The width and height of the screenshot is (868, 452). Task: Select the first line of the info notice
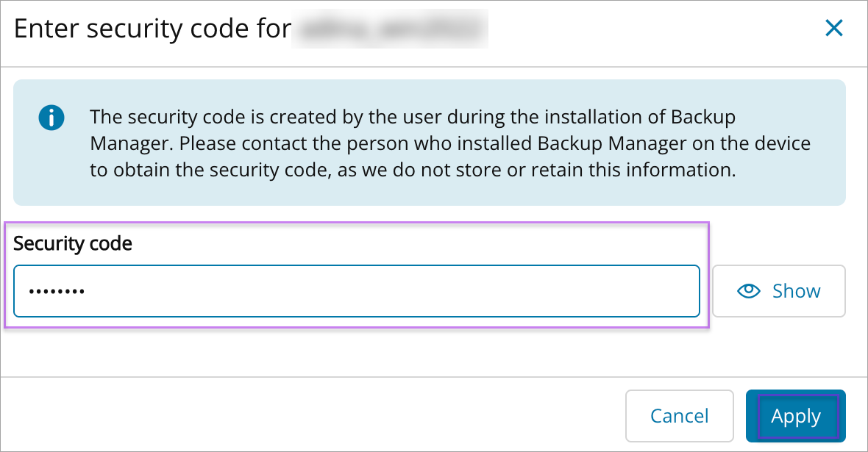pyautogui.click(x=412, y=117)
